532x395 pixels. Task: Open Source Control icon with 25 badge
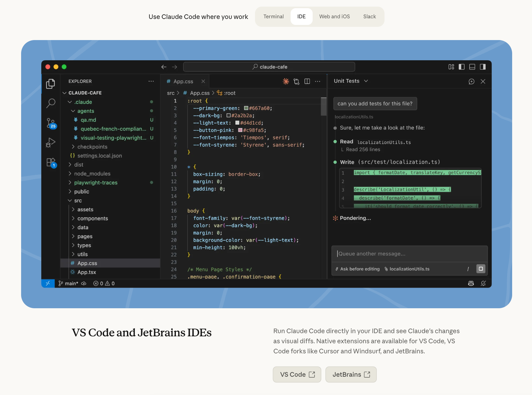[x=51, y=123]
